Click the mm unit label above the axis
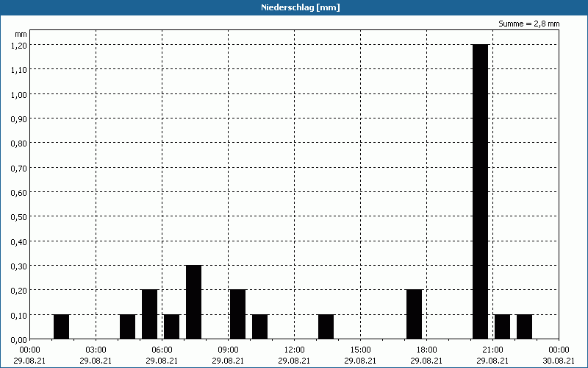This screenshot has width=588, height=368. click(21, 35)
